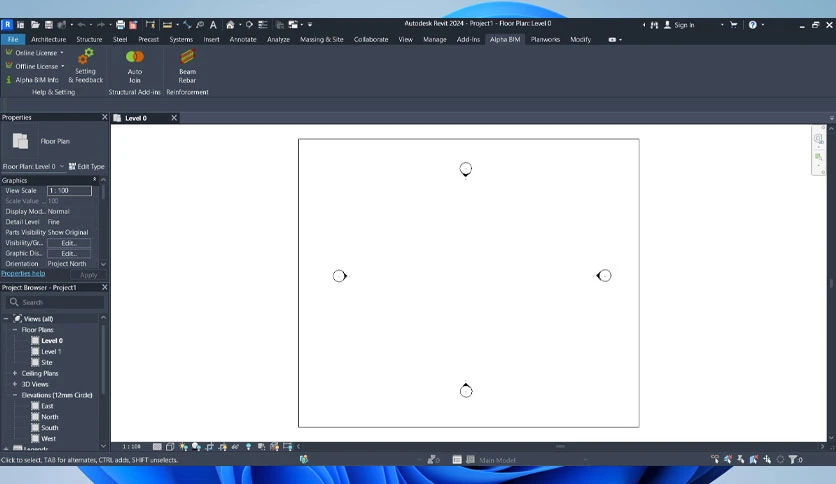The width and height of the screenshot is (836, 484).
Task: Switch to the Structure ribbon tab
Action: click(x=89, y=39)
